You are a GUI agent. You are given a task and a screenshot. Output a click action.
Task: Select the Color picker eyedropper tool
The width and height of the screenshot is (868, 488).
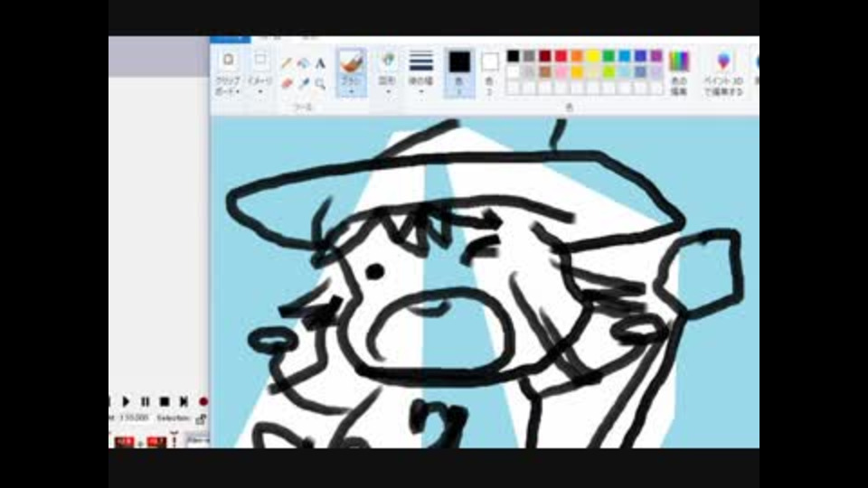303,83
